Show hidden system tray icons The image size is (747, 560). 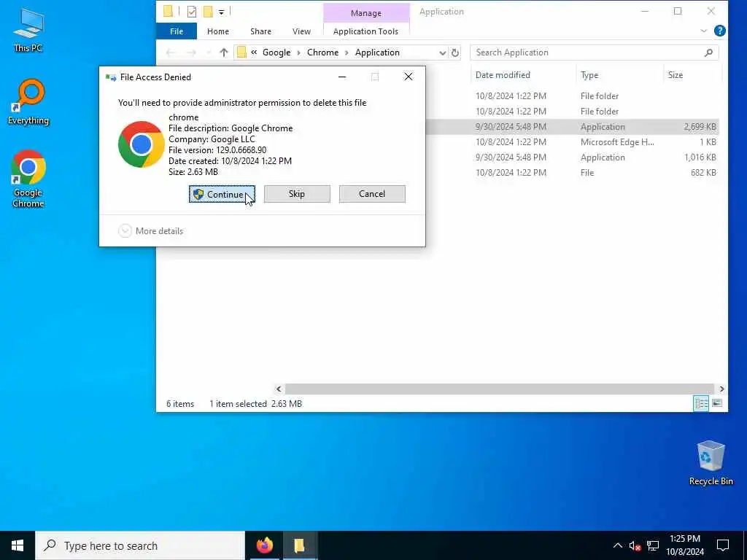click(x=617, y=545)
